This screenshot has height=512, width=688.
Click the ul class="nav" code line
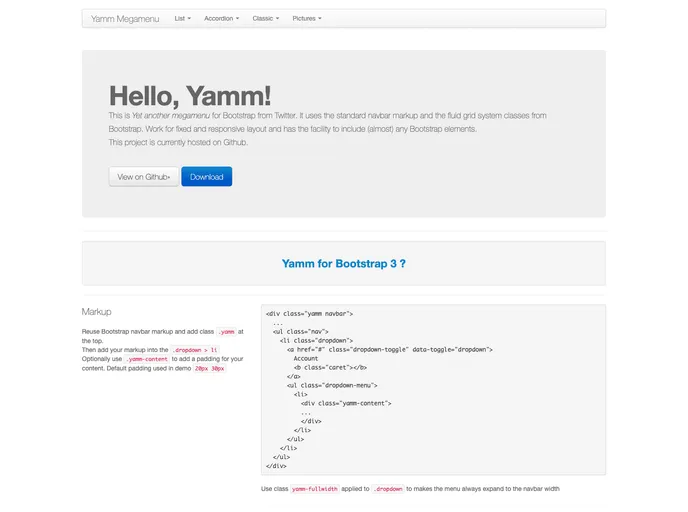click(x=301, y=332)
